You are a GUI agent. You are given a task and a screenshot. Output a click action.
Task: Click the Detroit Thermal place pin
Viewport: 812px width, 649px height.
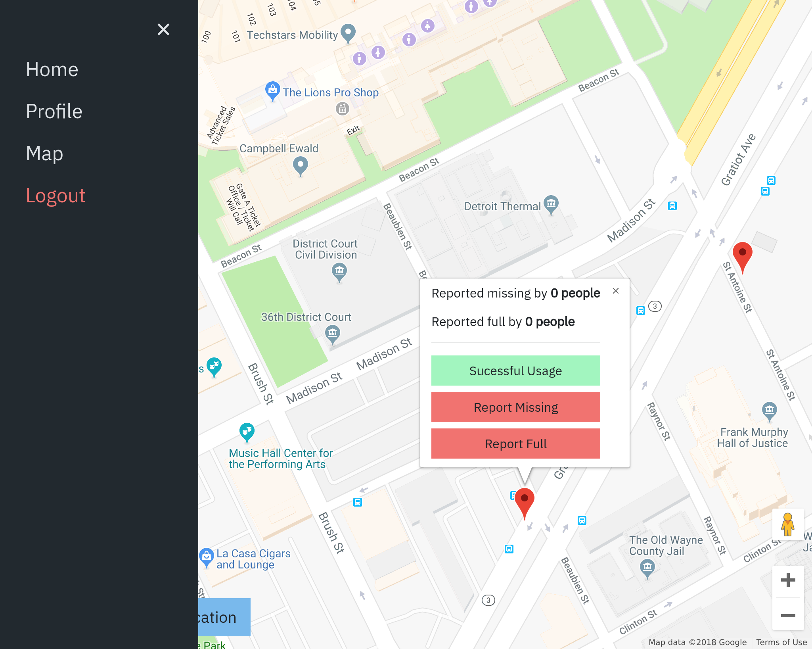click(x=551, y=204)
